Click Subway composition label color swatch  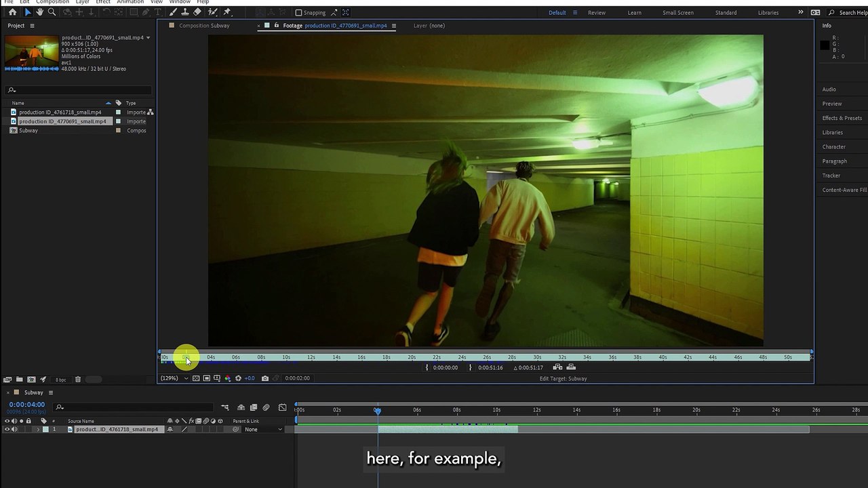(x=119, y=131)
